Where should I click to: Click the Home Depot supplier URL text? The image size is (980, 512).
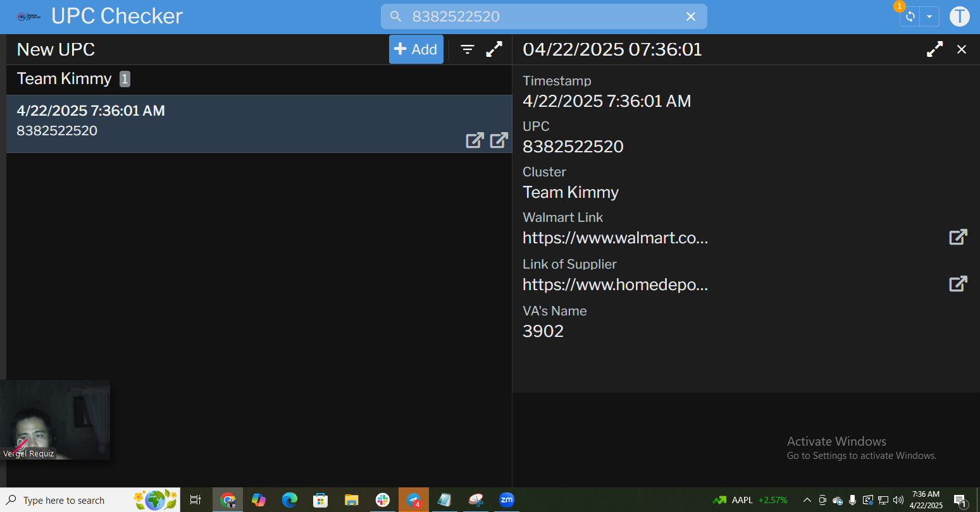(615, 285)
